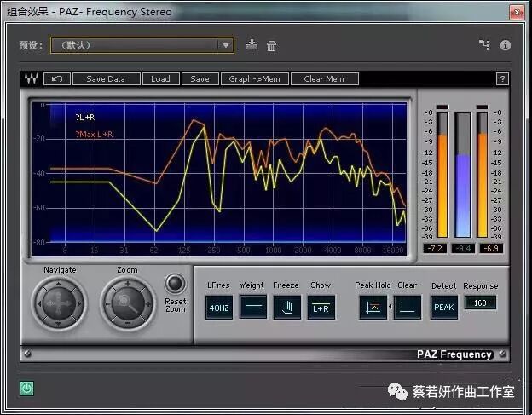Click Navigate right arrow
Viewport: 532px width, 415px height.
(79, 303)
